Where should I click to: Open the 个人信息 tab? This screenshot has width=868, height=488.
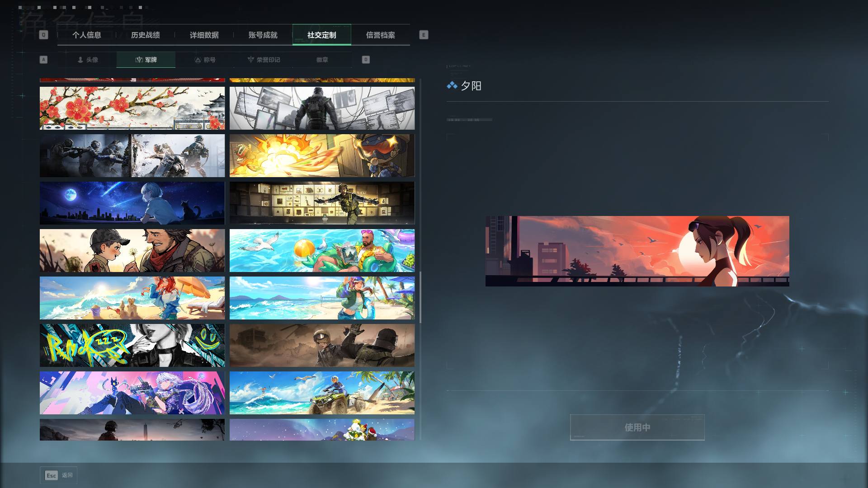pyautogui.click(x=87, y=35)
